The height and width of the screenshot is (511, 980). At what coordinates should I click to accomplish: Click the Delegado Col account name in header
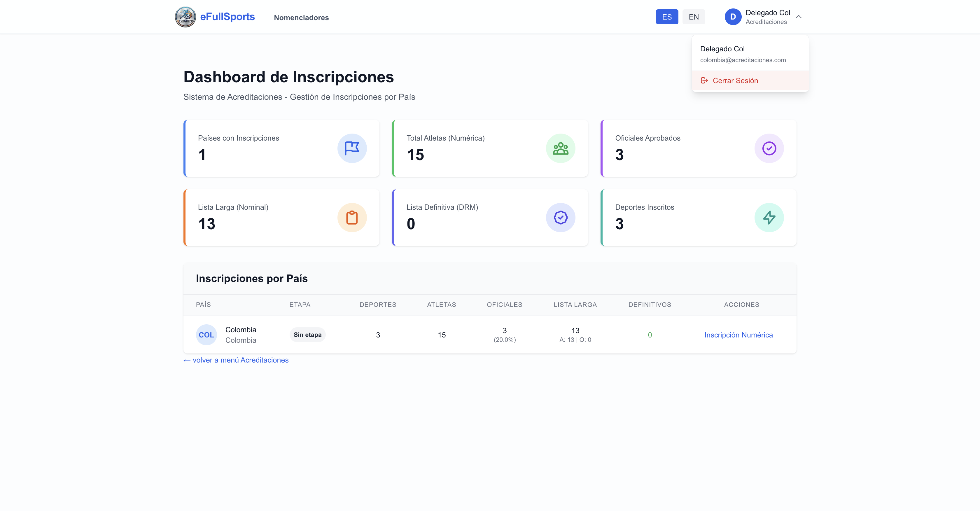tap(768, 13)
